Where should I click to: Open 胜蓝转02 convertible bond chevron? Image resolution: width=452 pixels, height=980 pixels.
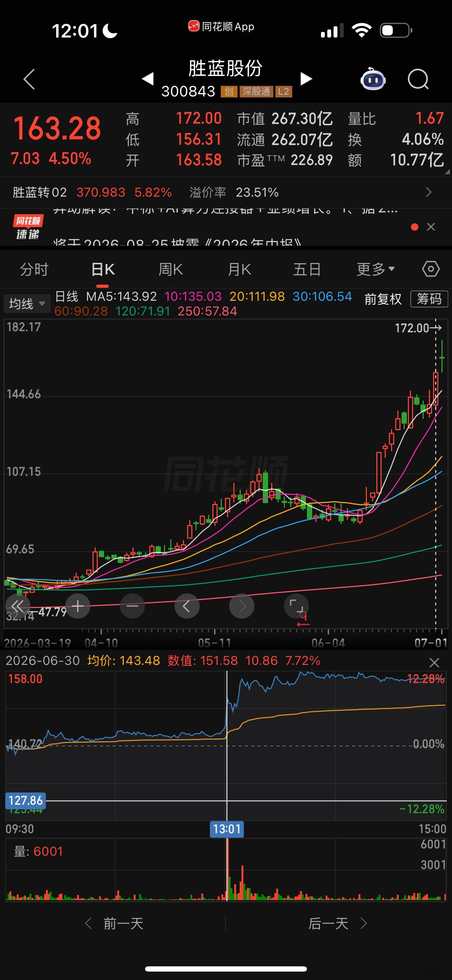point(429,192)
